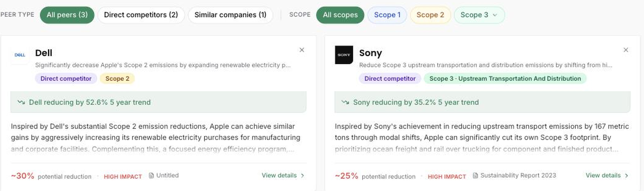Click the Sustainability Report 2023 document icon
Viewport: 644px width, 191px height.
pyautogui.click(x=475, y=176)
